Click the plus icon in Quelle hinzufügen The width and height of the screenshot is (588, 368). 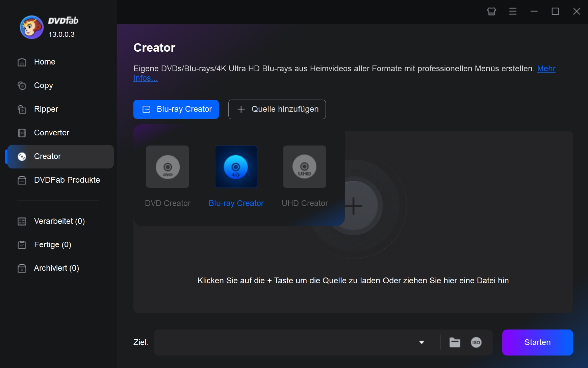(241, 109)
